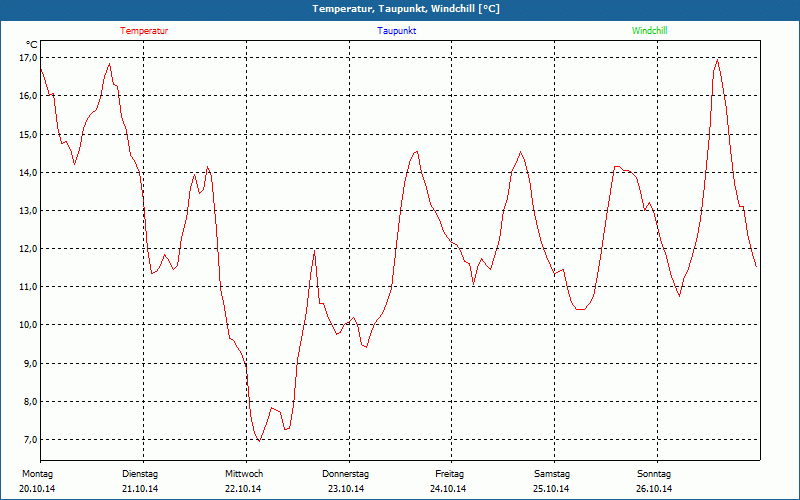The height and width of the screenshot is (500, 800).
Task: Click the 17,0 y-axis value
Action: 28,58
